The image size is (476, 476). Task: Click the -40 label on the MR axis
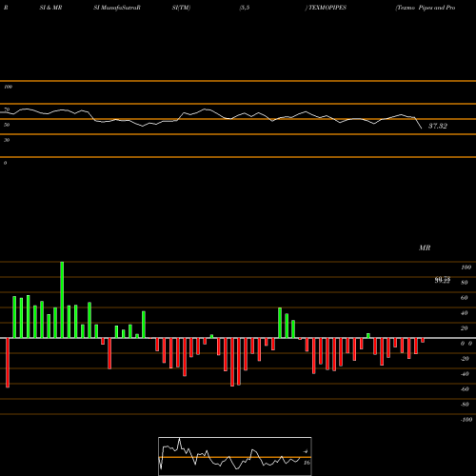point(465,374)
